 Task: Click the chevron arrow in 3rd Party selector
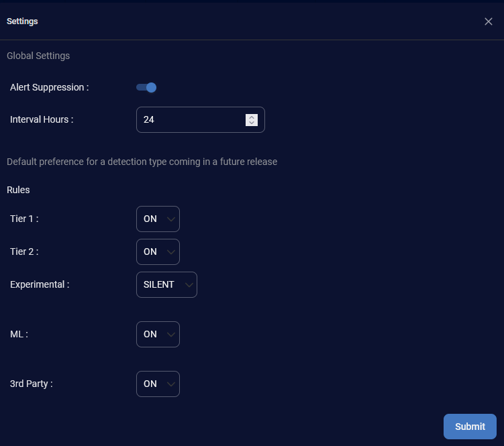(171, 384)
